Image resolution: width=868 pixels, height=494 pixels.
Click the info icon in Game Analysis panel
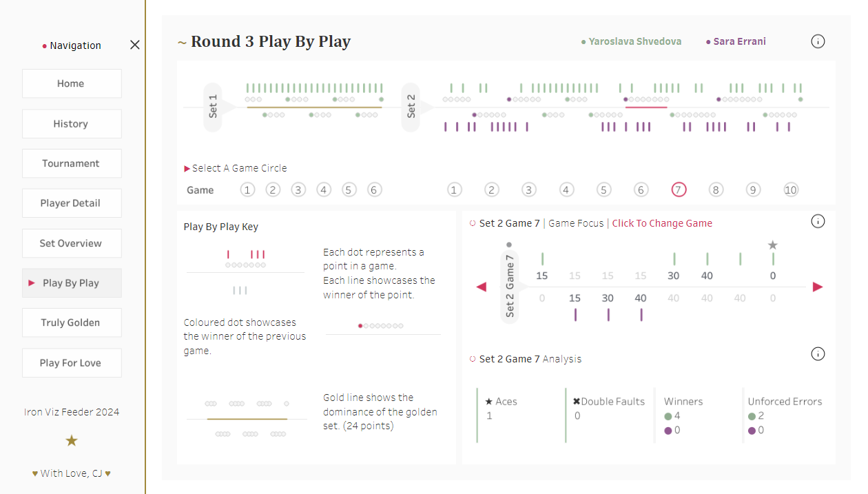pos(818,354)
